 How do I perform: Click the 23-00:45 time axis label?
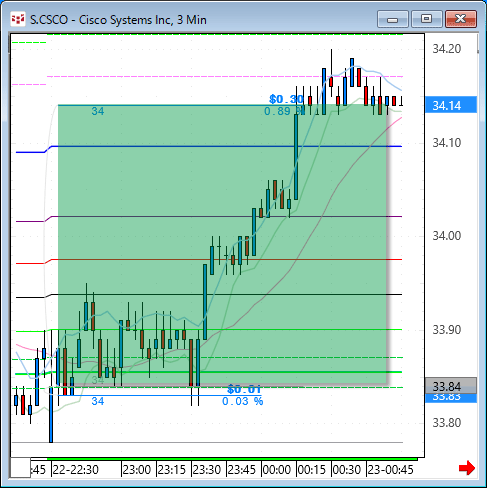(x=390, y=470)
